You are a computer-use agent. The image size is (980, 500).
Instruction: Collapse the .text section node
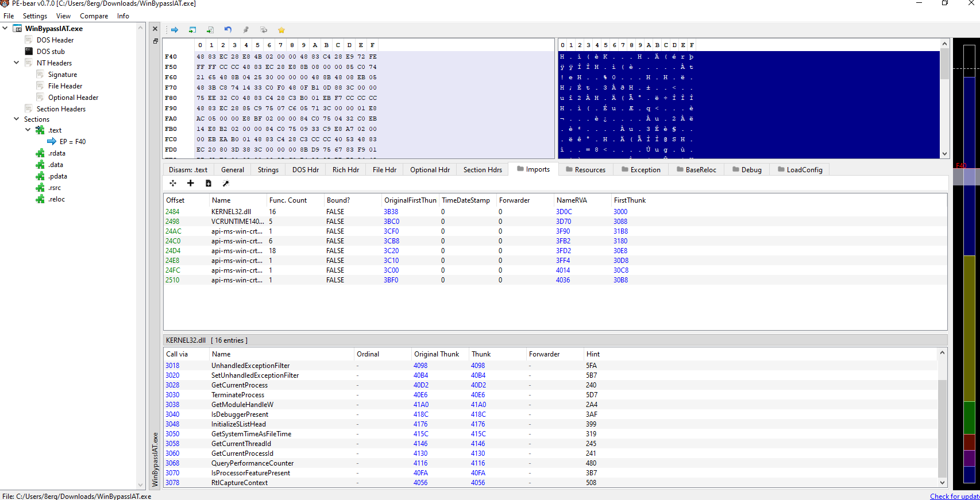click(28, 130)
